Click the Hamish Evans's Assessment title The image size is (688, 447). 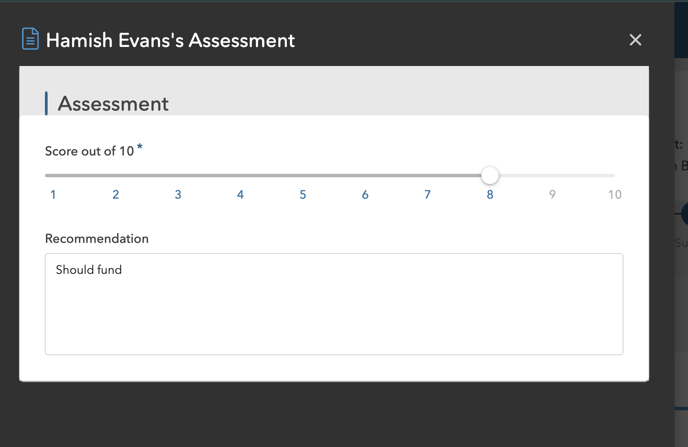coord(170,40)
